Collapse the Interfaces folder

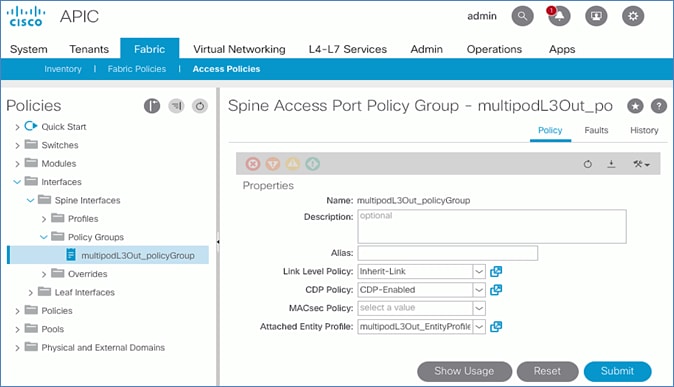tap(17, 182)
